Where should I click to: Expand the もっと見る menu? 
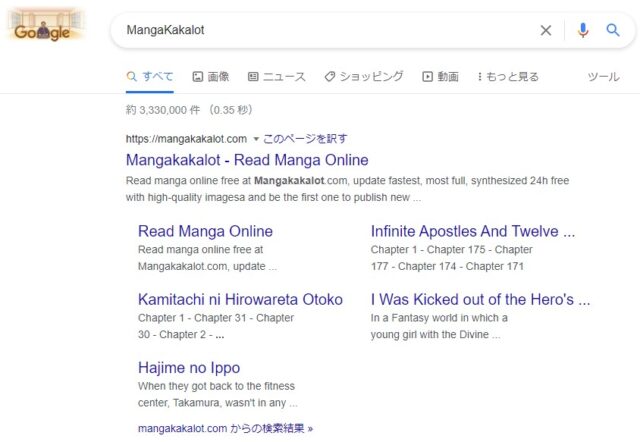[x=508, y=77]
